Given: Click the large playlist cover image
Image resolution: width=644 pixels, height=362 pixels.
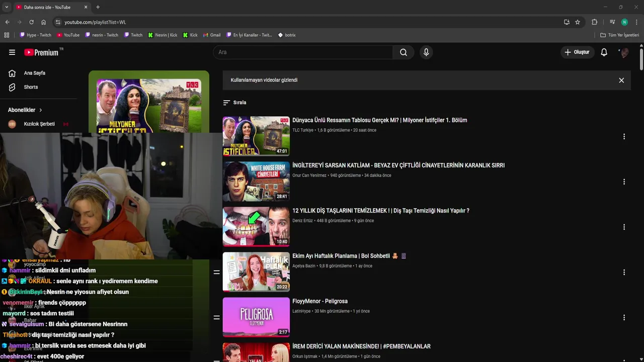Looking at the screenshot, I should click(149, 106).
